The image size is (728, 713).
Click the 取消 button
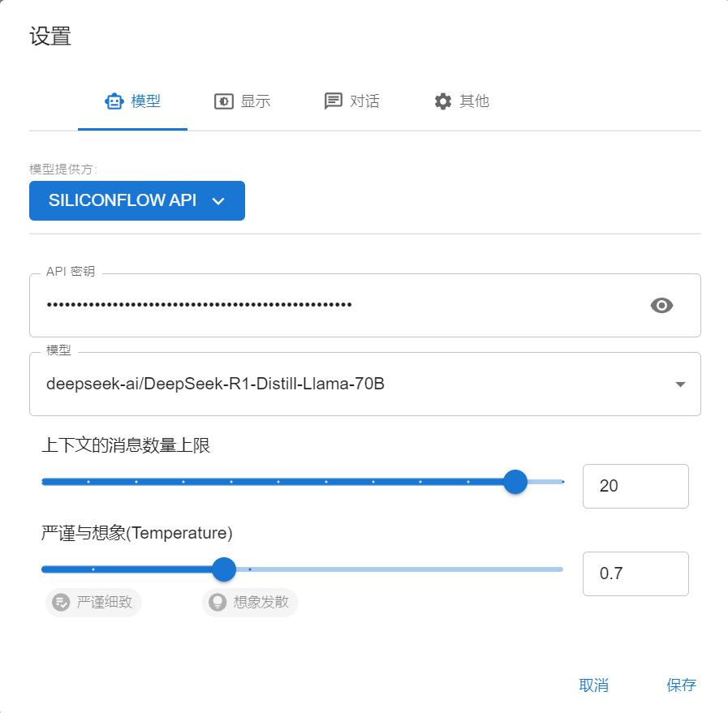pos(593,685)
